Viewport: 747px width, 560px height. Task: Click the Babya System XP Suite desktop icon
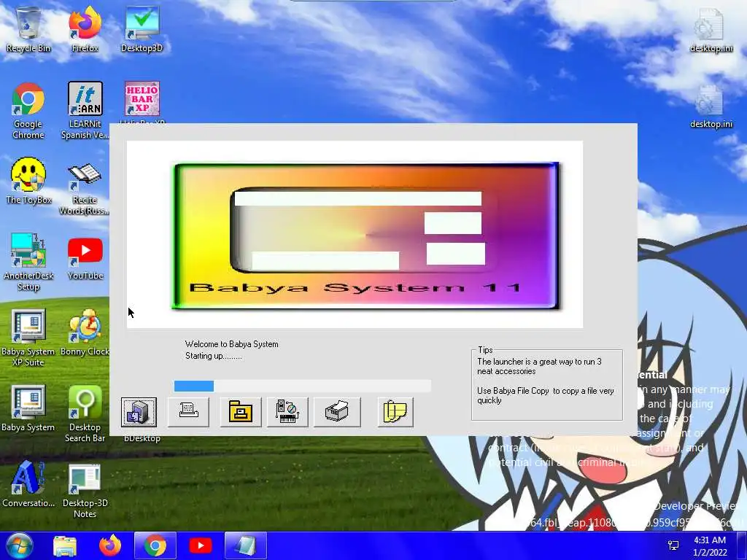tap(28, 338)
